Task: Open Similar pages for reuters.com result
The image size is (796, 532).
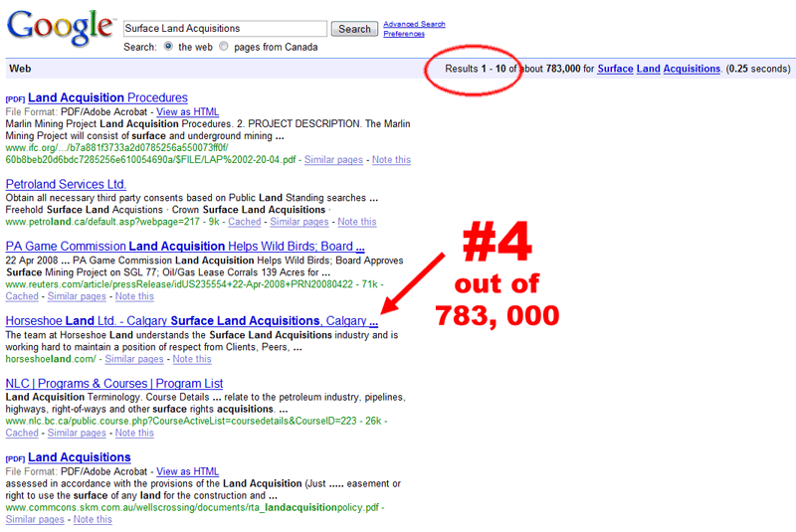Action: coord(77,296)
